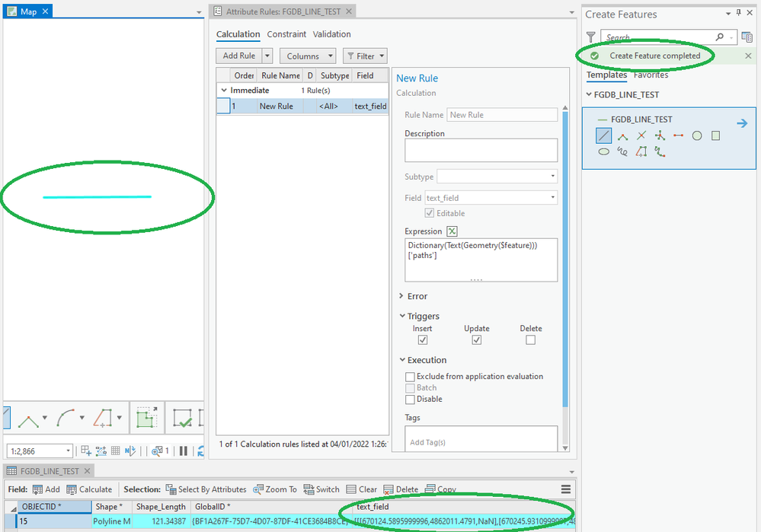
Task: Click the template filter funnel icon
Action: [590, 37]
